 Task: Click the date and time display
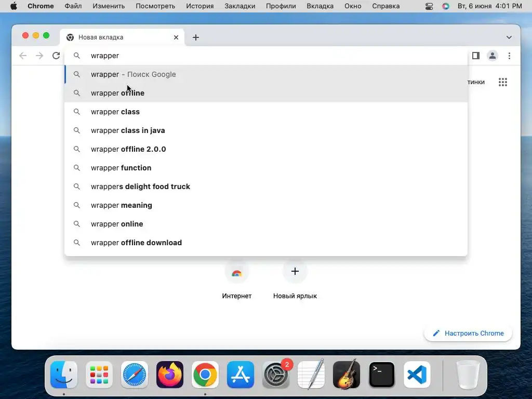click(x=489, y=6)
